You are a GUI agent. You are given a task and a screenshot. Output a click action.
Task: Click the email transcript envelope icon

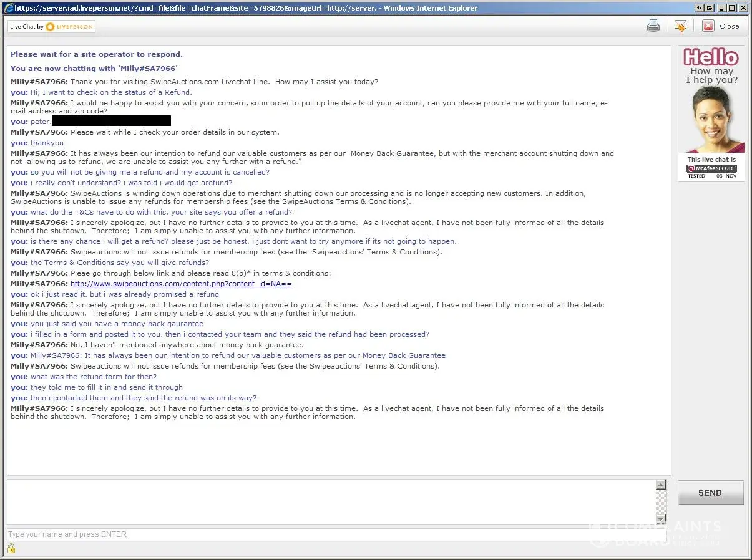(x=680, y=26)
